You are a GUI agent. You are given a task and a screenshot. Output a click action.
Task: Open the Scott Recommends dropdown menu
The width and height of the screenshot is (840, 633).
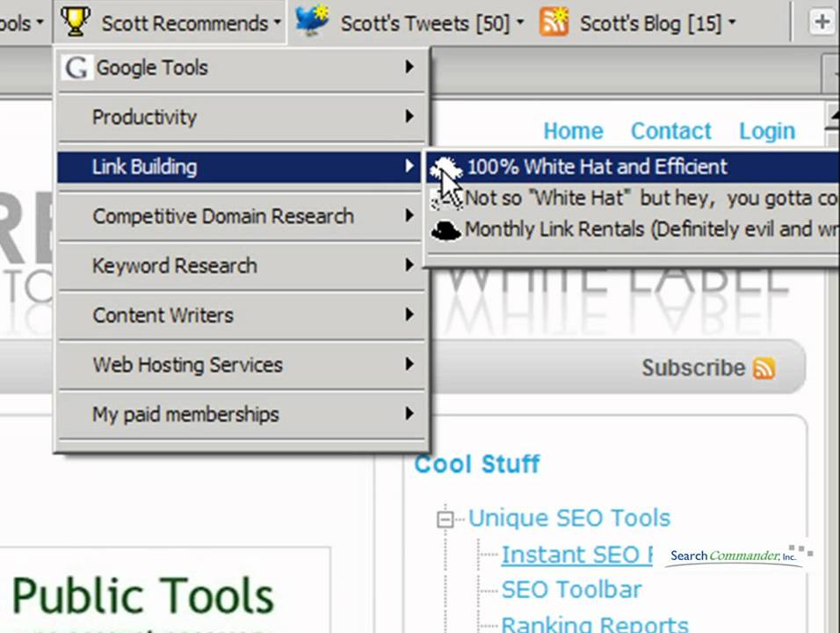(170, 23)
